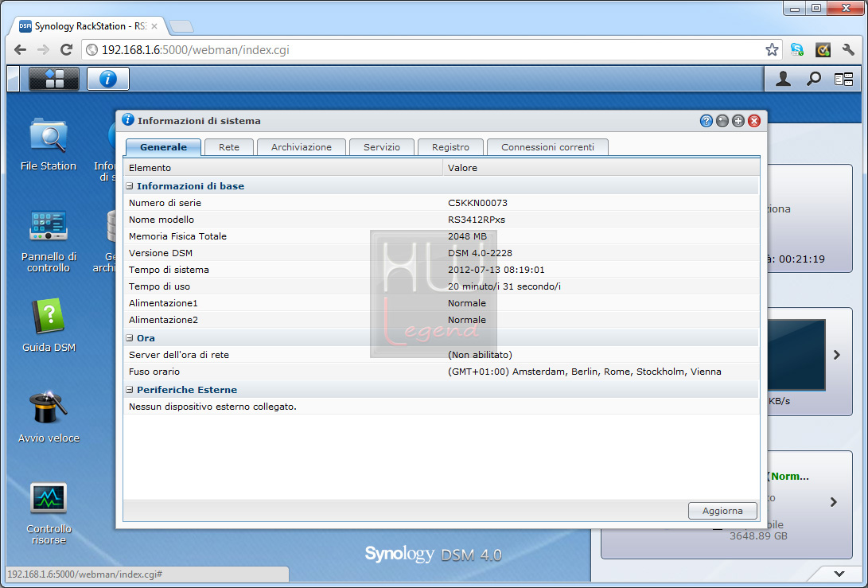Open Controllo risorse monitor icon
This screenshot has height=588, width=868.
(x=49, y=514)
